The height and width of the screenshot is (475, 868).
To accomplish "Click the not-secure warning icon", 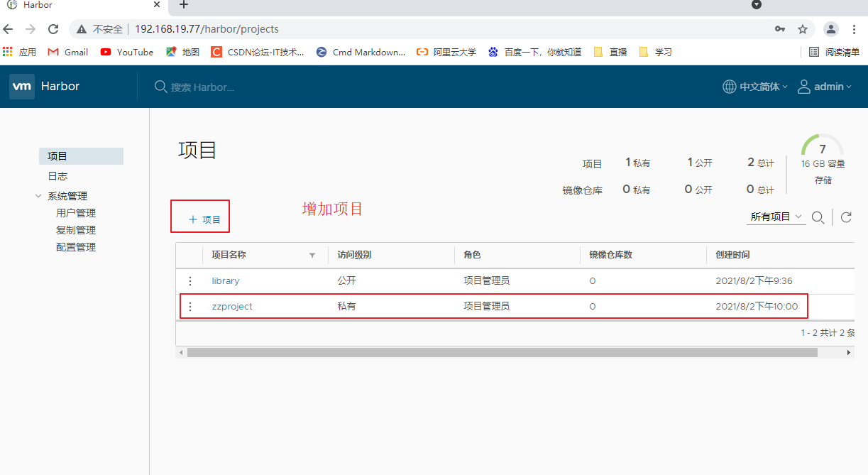I will pos(82,29).
